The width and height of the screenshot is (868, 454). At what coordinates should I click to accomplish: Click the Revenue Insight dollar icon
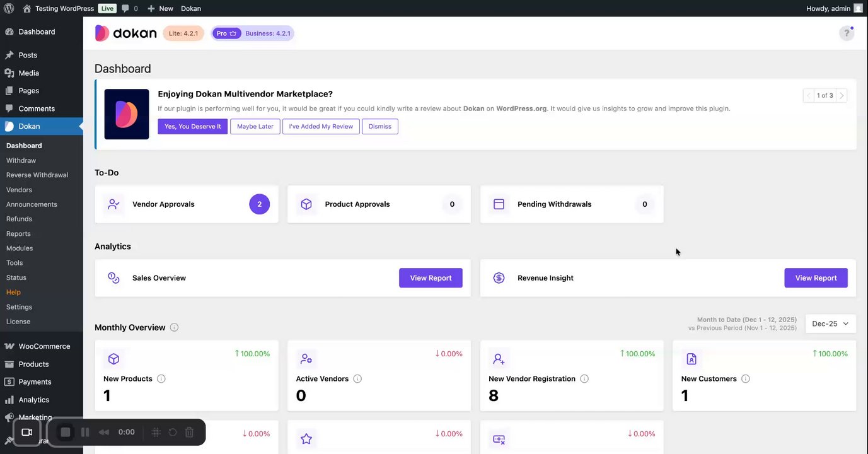(x=499, y=278)
